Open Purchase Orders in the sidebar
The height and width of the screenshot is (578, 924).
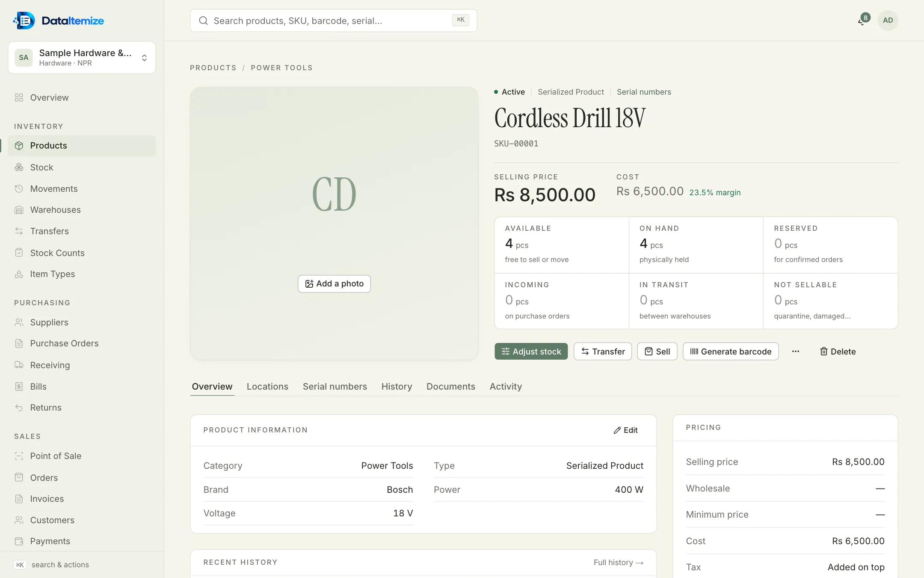point(81,343)
